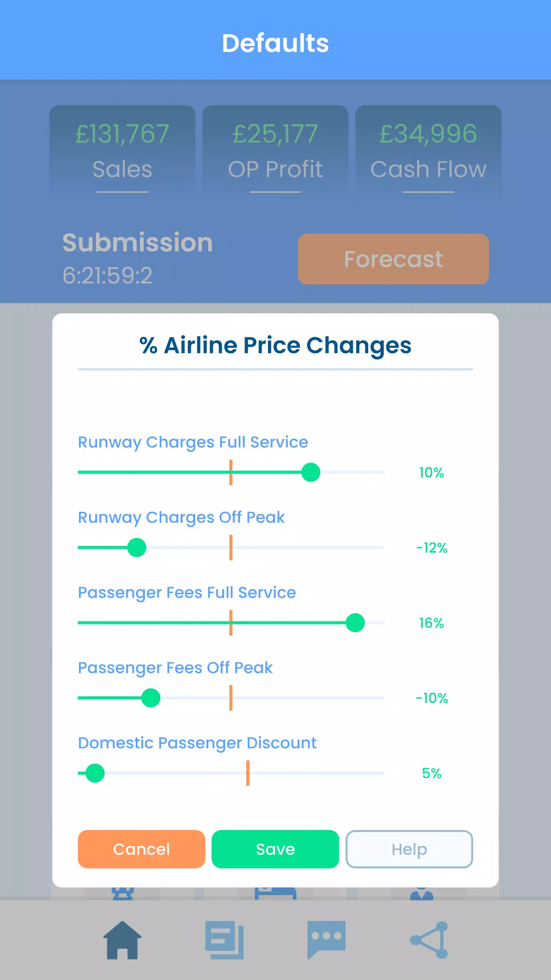This screenshot has height=980, width=551.
Task: Tap the share network icon
Action: pyautogui.click(x=429, y=940)
